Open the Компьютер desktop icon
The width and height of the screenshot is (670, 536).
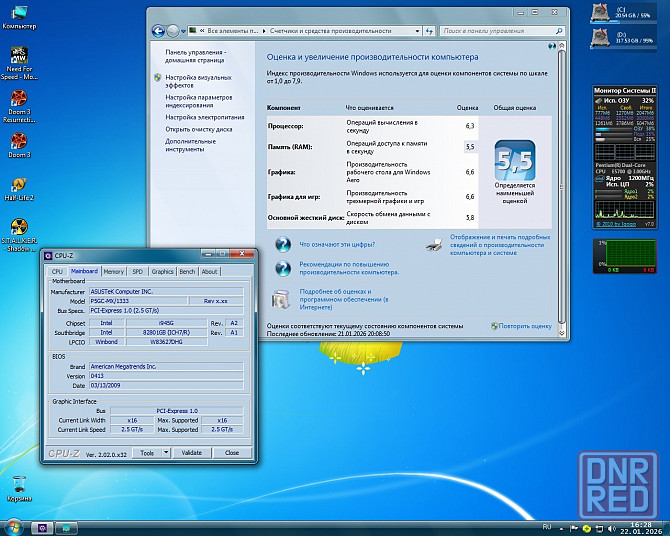(x=18, y=12)
